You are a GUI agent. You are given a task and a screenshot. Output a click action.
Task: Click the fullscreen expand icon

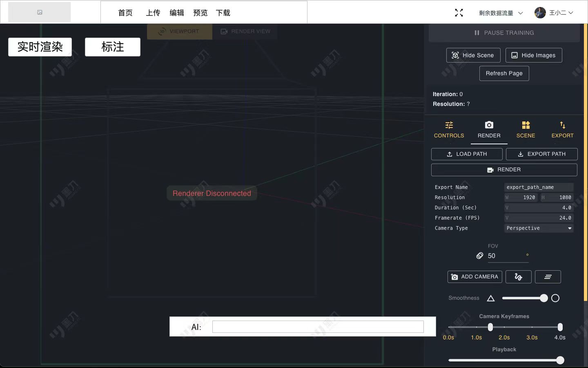pos(459,13)
